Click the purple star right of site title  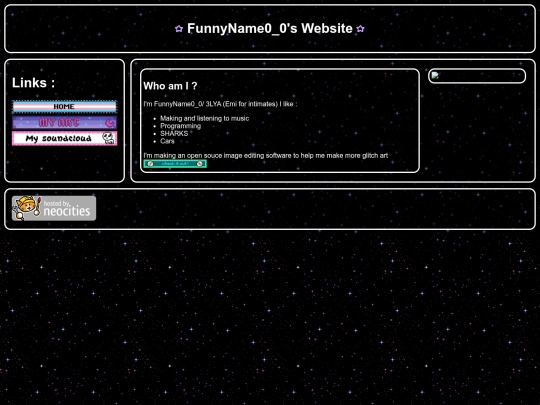[x=360, y=29]
